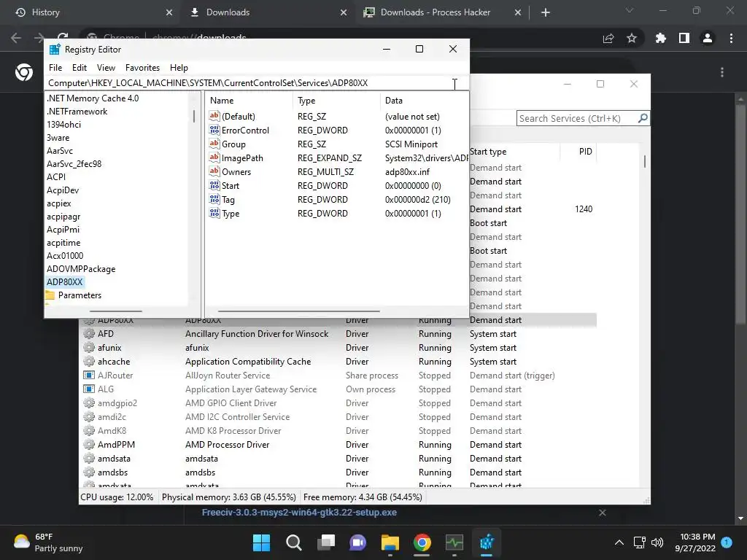This screenshot has height=560, width=747.
Task: Click the Search Services field in Process Hacker
Action: (x=577, y=118)
